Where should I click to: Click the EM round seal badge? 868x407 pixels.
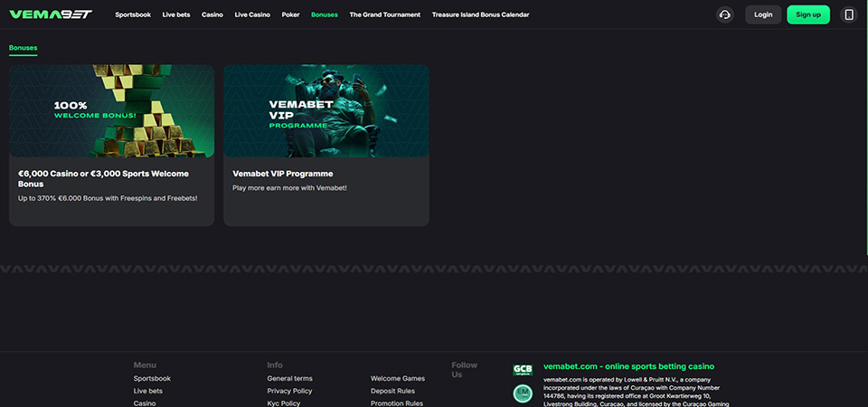coord(523,393)
